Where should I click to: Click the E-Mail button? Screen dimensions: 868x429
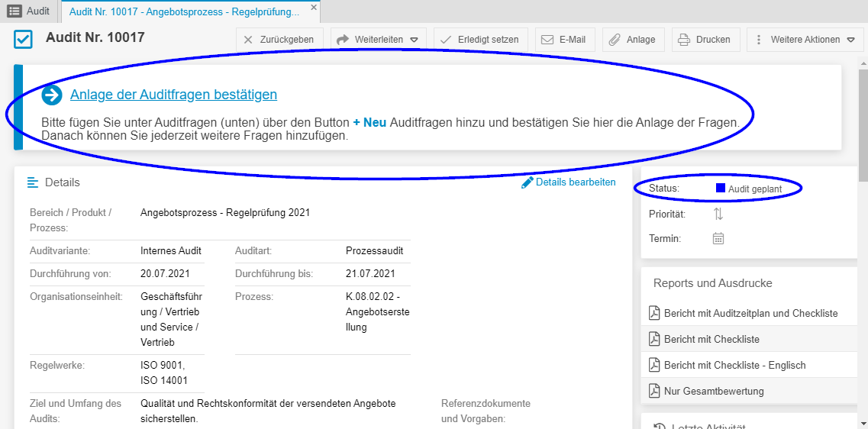(x=565, y=40)
